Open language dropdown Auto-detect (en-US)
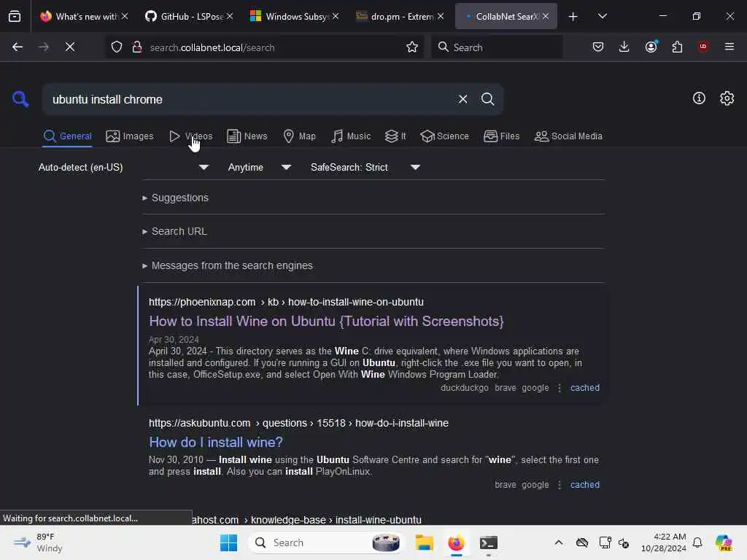 [x=123, y=167]
